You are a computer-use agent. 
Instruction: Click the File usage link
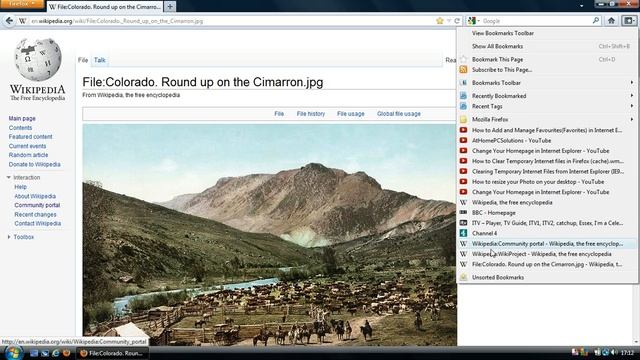tap(351, 114)
